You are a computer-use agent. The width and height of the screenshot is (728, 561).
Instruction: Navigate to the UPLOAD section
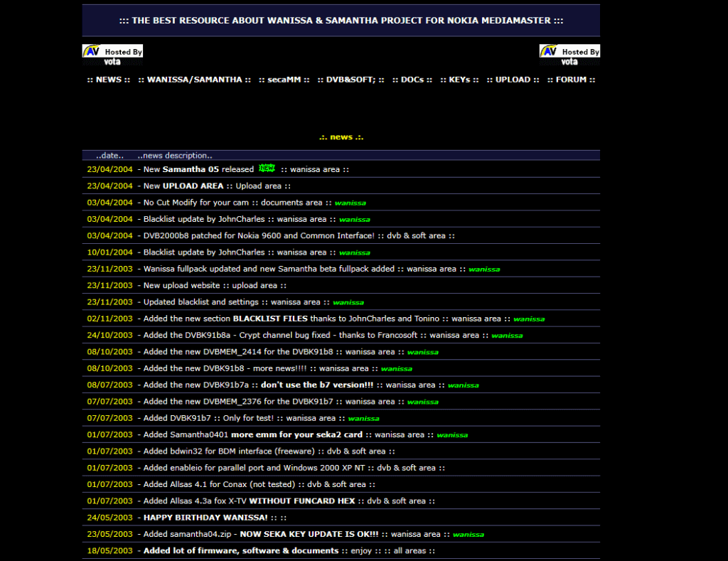click(x=513, y=80)
